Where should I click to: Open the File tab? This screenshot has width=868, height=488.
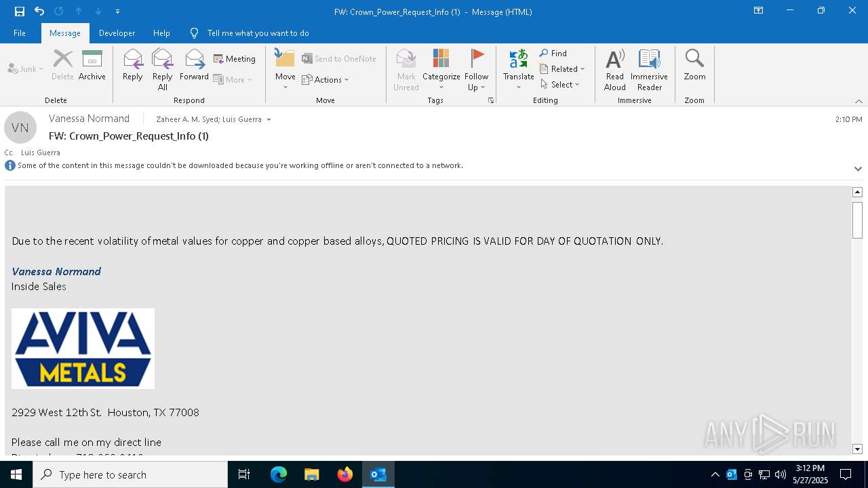pos(20,33)
